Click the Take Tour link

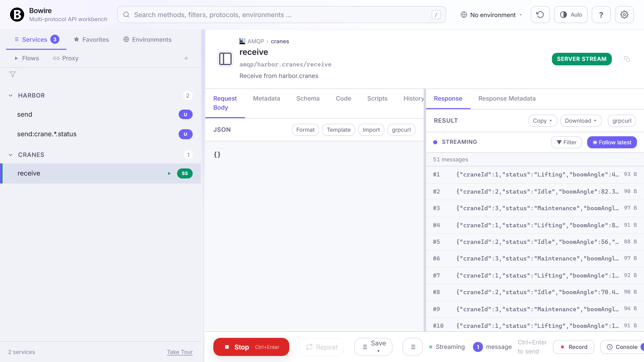coord(180,352)
